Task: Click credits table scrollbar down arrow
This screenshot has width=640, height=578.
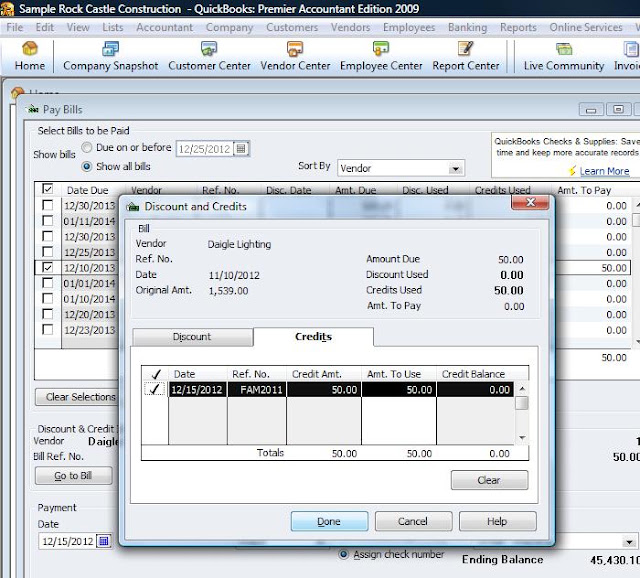Action: (522, 438)
